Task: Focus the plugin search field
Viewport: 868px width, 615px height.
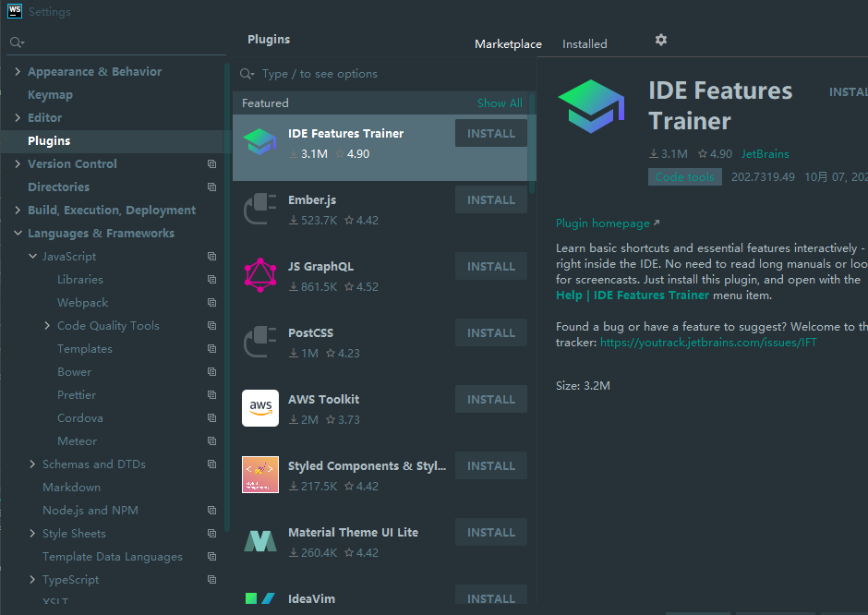Action: (x=384, y=74)
